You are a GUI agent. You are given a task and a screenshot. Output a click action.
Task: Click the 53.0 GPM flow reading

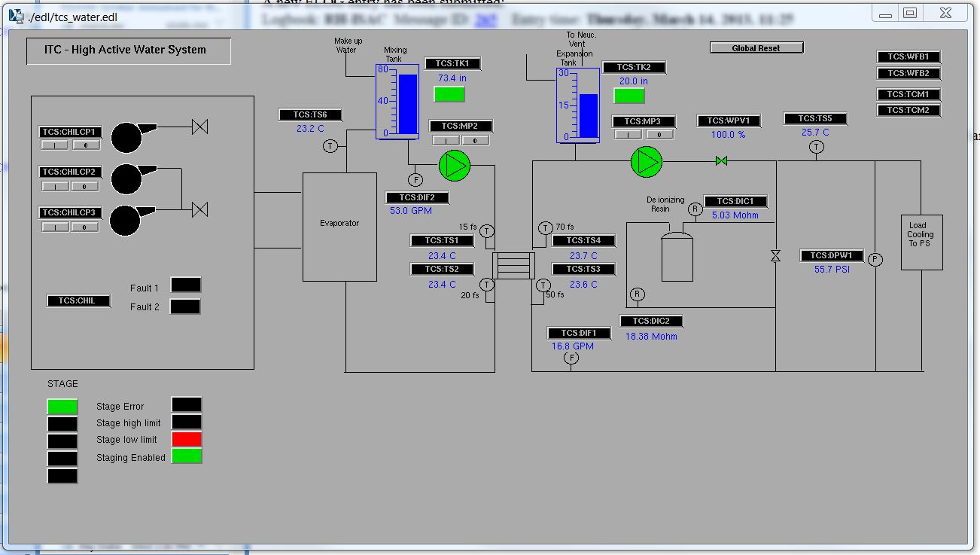click(x=411, y=211)
